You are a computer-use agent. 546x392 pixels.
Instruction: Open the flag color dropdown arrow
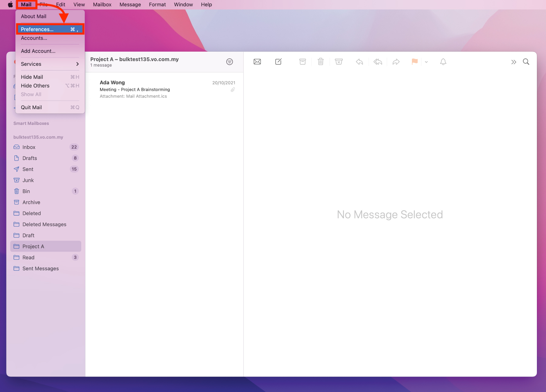click(x=426, y=62)
